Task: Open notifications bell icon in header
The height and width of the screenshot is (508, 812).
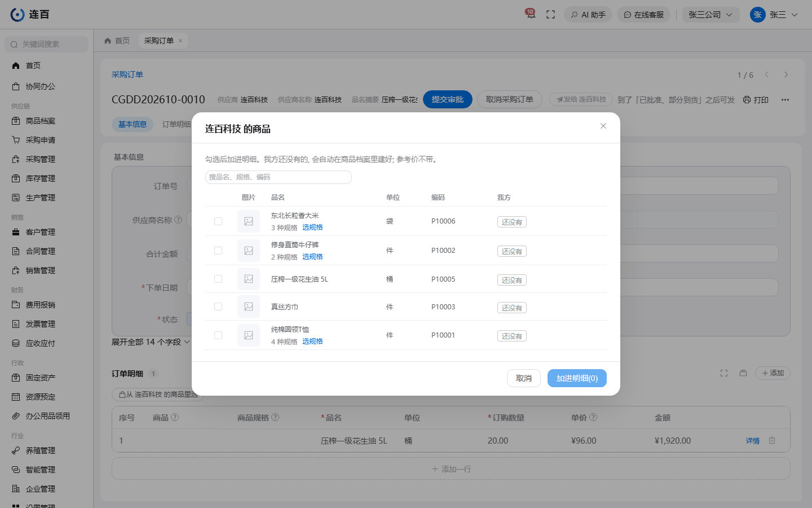Action: (x=530, y=15)
